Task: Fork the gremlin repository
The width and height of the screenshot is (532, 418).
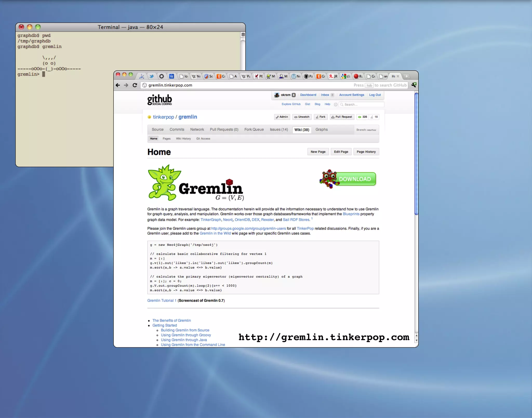Action: tap(321, 117)
